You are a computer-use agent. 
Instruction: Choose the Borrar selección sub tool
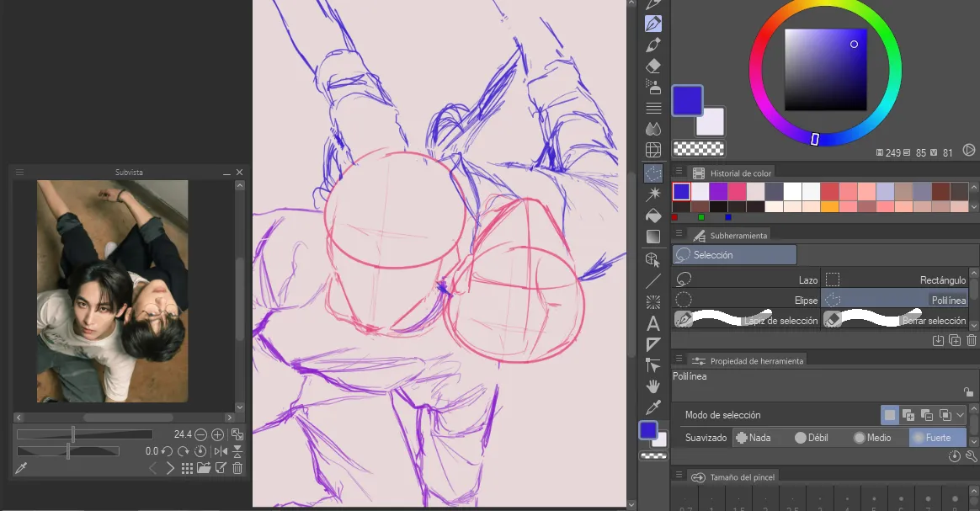[x=894, y=320]
